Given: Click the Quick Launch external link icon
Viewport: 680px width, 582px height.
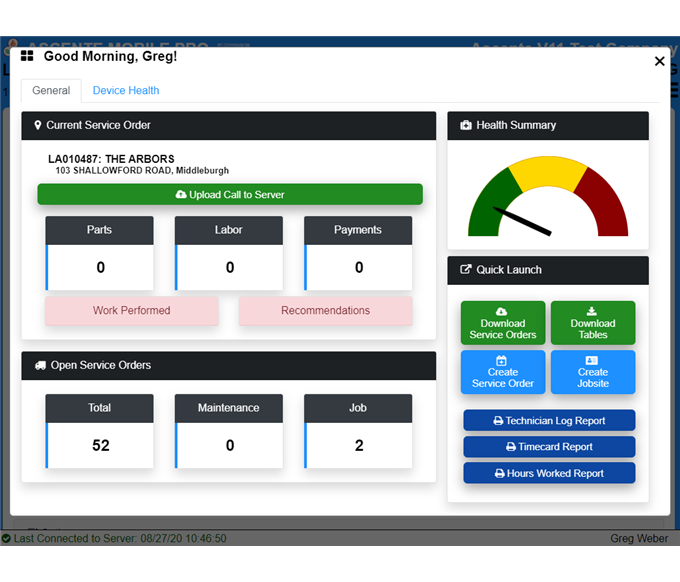Looking at the screenshot, I should coord(466,270).
